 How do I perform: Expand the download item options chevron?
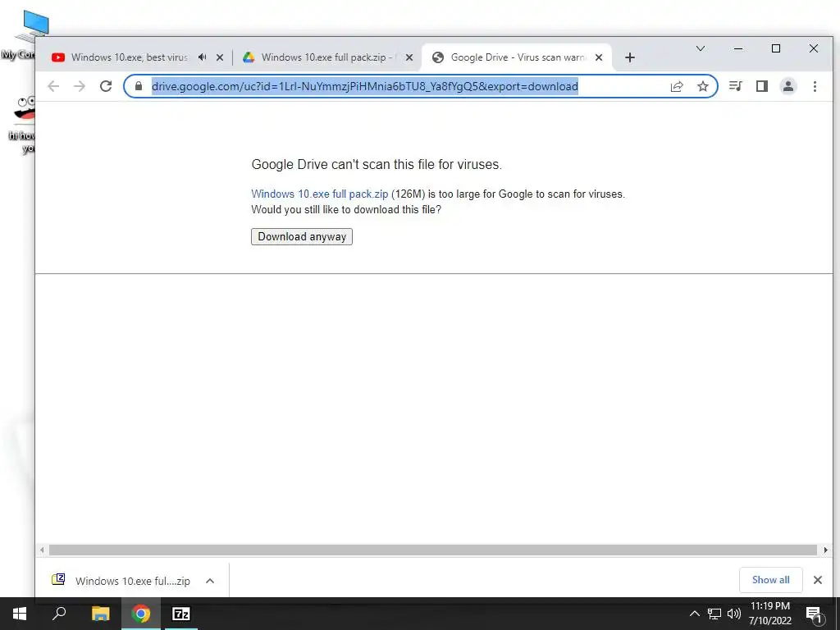point(210,581)
